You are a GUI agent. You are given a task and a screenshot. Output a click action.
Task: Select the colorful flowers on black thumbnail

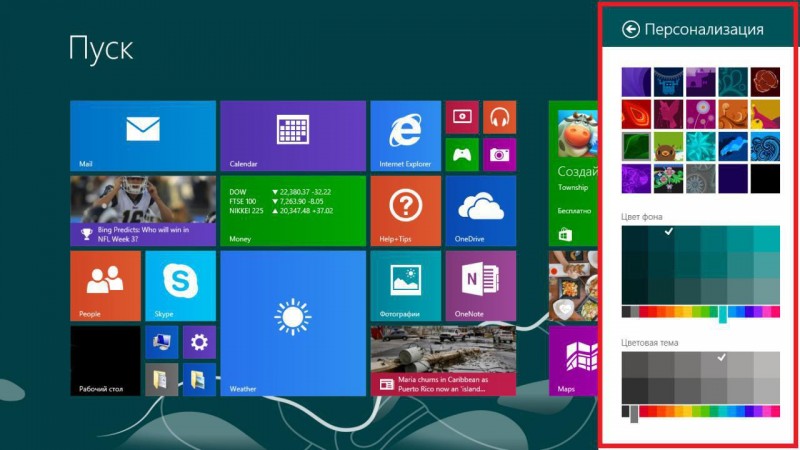(x=668, y=179)
